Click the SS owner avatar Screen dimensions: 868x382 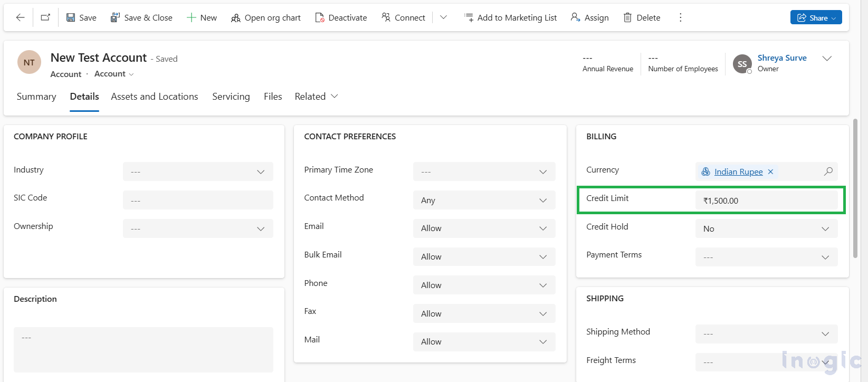pos(742,64)
